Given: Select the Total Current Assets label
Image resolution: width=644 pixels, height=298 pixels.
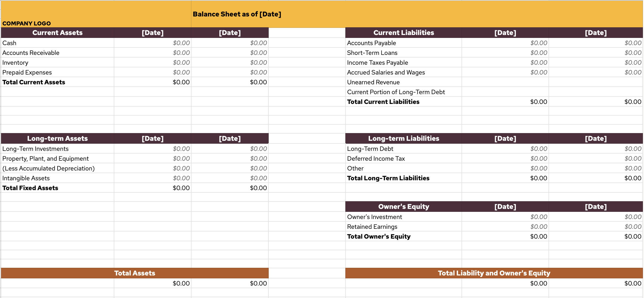Looking at the screenshot, I should click(34, 82).
